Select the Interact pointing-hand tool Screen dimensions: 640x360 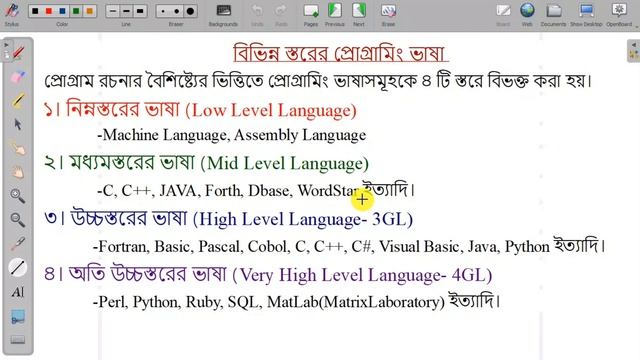[x=18, y=149]
